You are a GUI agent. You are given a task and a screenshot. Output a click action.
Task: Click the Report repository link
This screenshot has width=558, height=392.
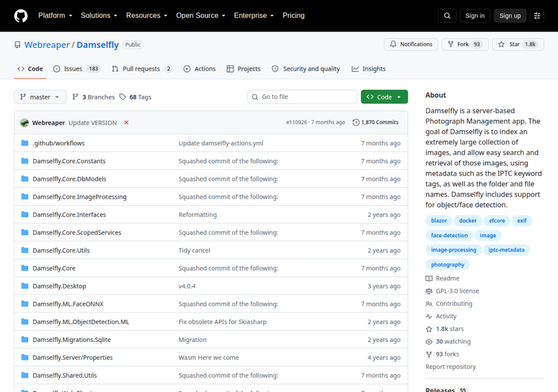pyautogui.click(x=451, y=367)
